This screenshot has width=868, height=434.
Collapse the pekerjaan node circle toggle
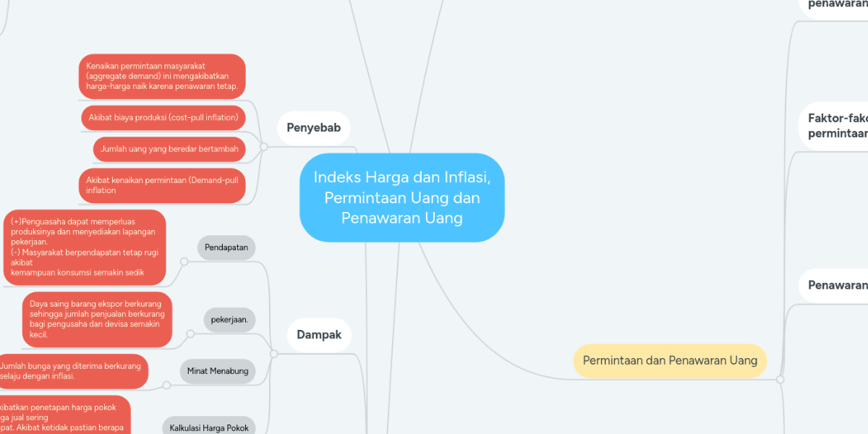point(190,334)
